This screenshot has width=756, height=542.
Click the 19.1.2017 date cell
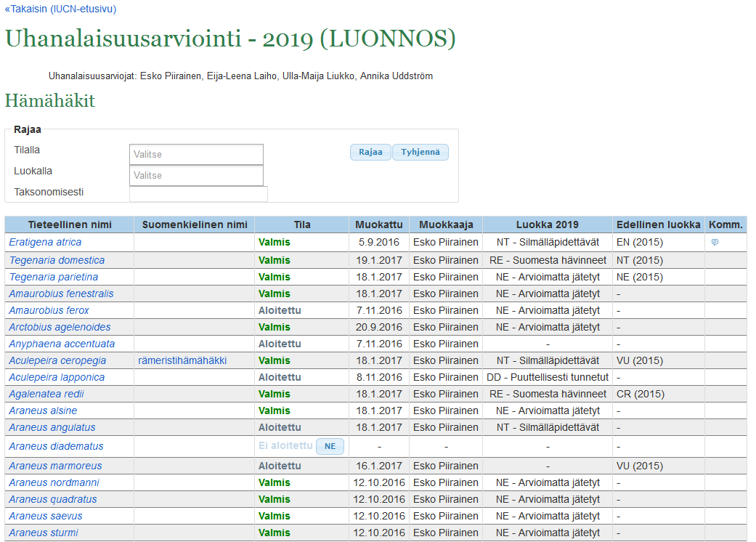pos(379,260)
